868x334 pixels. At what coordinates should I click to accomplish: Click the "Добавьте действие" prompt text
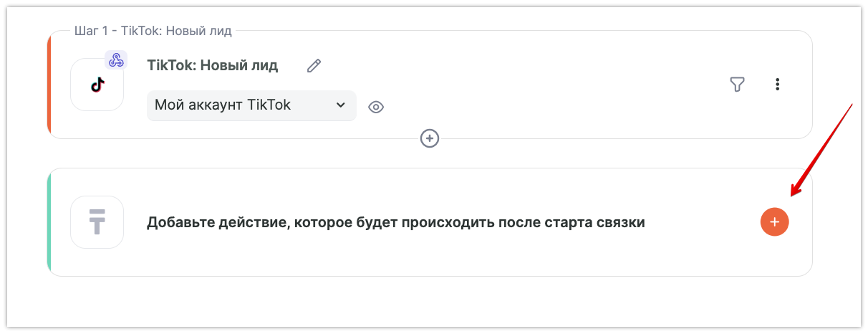(x=395, y=222)
